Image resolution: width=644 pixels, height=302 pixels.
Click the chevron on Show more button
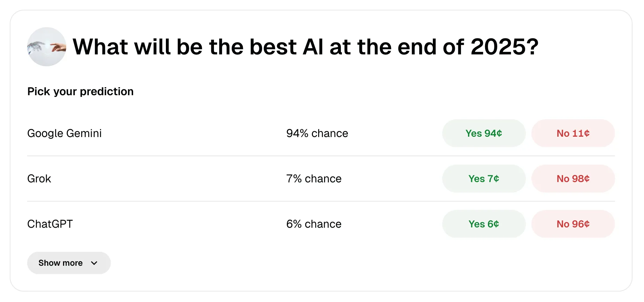pos(94,263)
